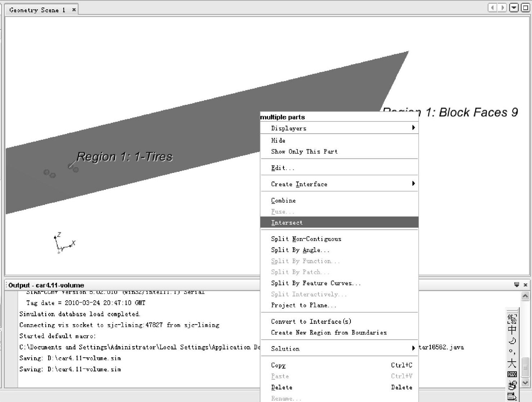Click the 'Started default macro:' output line
The height and width of the screenshot is (402, 532).
click(x=58, y=336)
